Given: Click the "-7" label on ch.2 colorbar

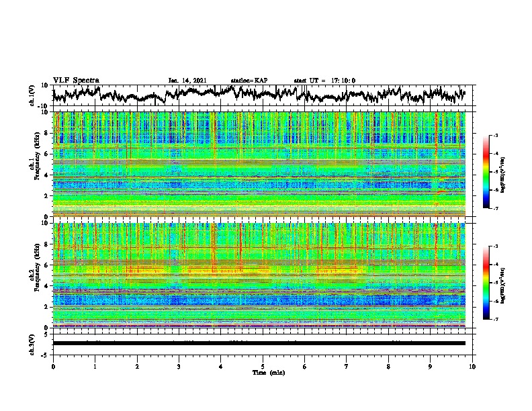Looking at the screenshot, I should [495, 319].
